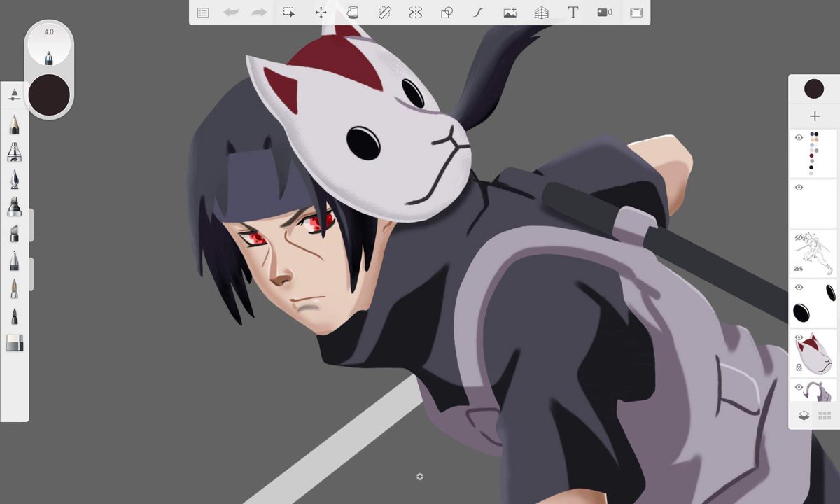Enable Predictive Stroke curve tool
This screenshot has height=504, width=840.
pyautogui.click(x=479, y=13)
